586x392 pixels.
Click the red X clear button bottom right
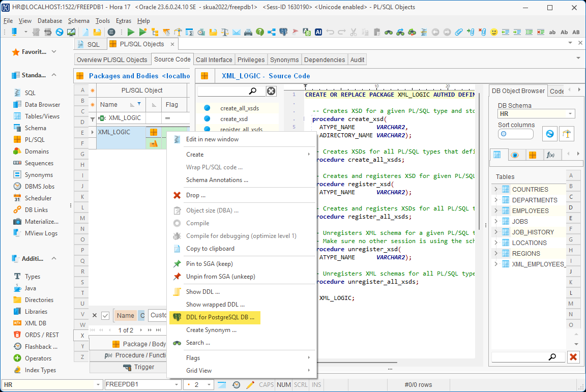click(573, 357)
